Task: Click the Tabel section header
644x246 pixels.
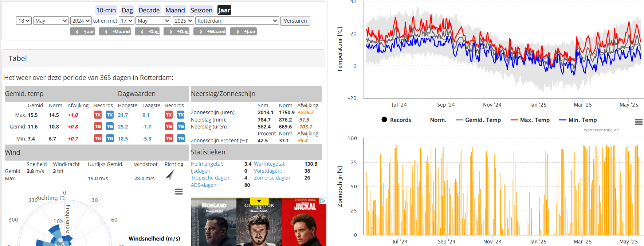Action: pos(163,58)
